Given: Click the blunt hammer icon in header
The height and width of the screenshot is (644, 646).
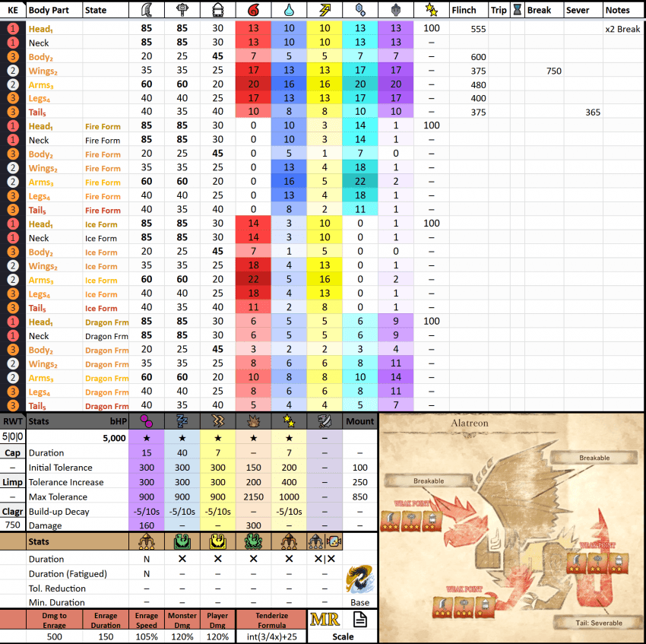Looking at the screenshot, I should pyautogui.click(x=182, y=9).
